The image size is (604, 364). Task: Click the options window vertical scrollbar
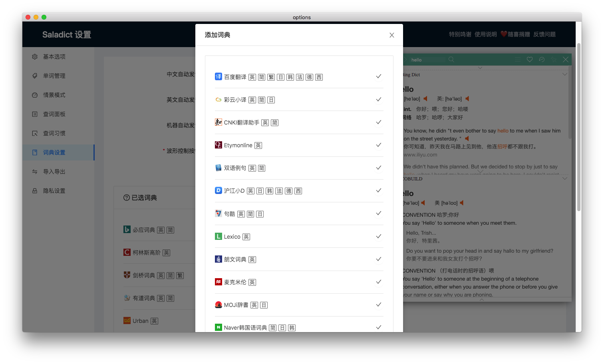[x=579, y=127]
